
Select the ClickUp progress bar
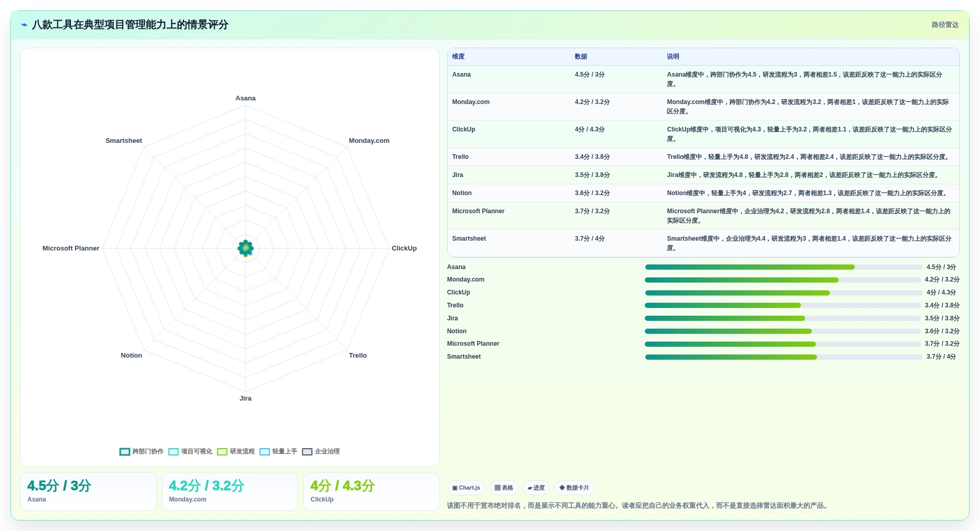pyautogui.click(x=783, y=293)
